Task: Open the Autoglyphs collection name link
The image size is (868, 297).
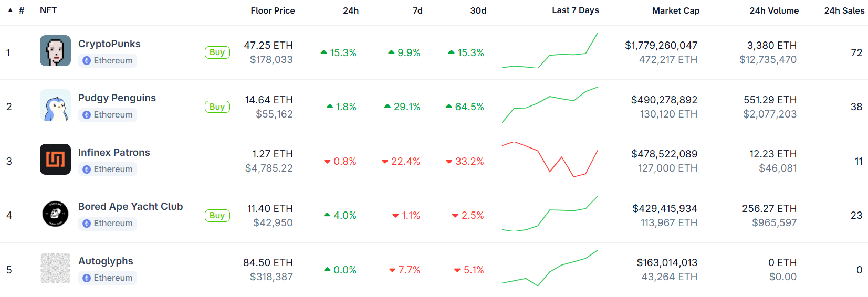Action: pos(106,261)
